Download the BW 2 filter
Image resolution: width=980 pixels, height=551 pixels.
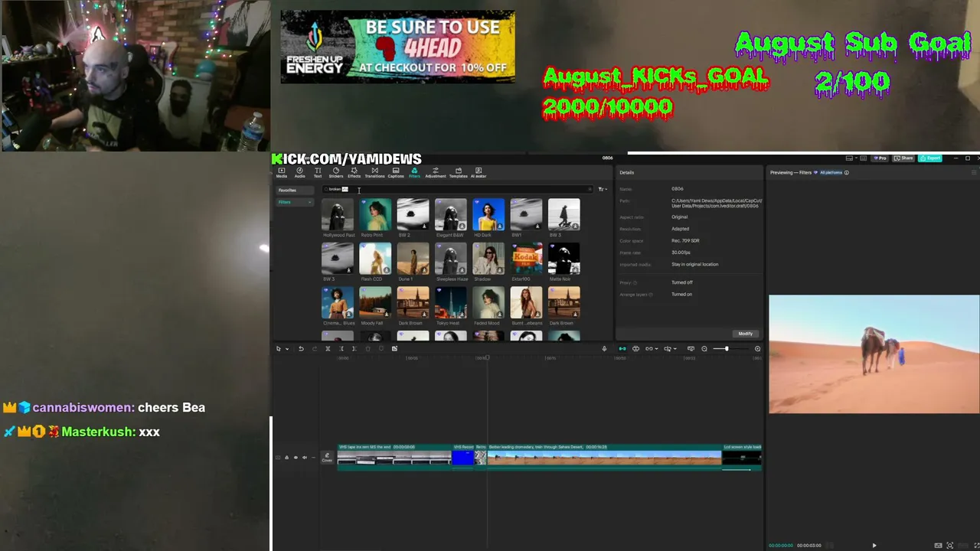pyautogui.click(x=424, y=226)
